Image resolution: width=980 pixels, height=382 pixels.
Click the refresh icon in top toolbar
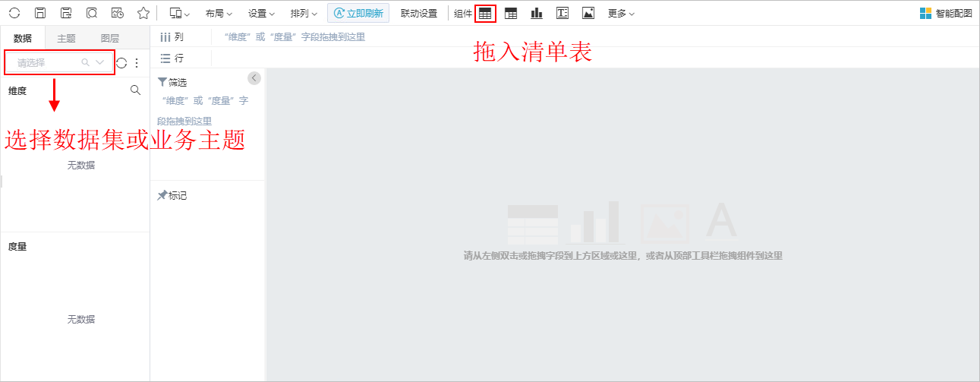pos(14,13)
